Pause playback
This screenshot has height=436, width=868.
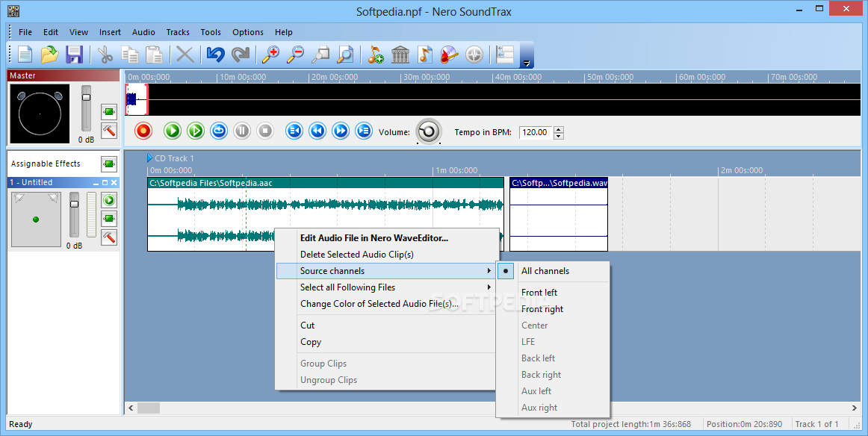tap(242, 131)
